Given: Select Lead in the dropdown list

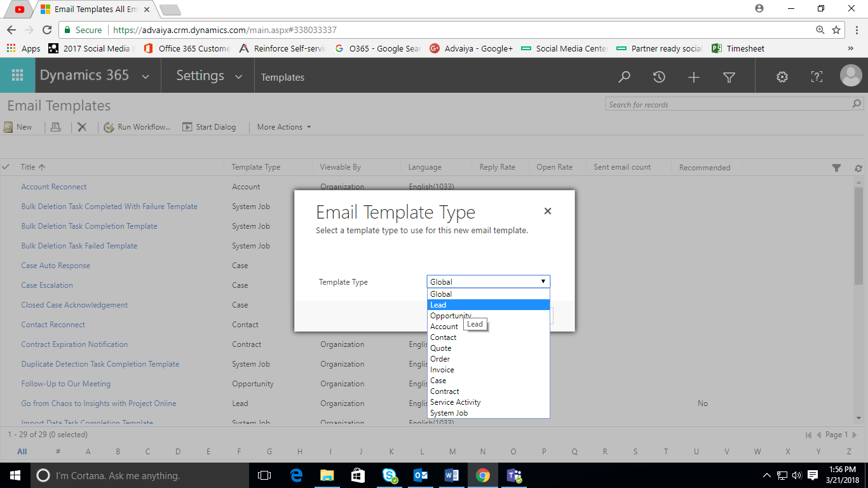Looking at the screenshot, I should pos(488,305).
